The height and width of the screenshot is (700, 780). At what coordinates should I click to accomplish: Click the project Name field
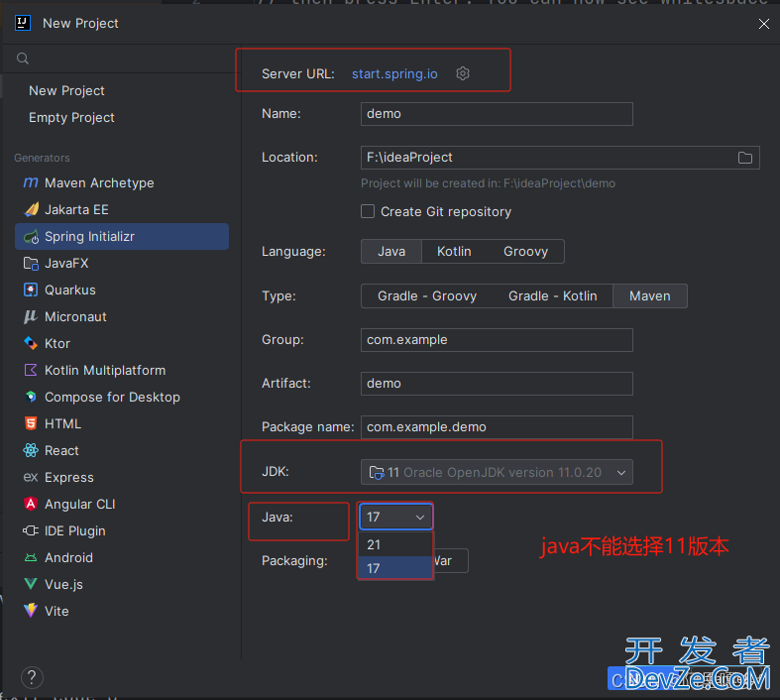coord(497,114)
